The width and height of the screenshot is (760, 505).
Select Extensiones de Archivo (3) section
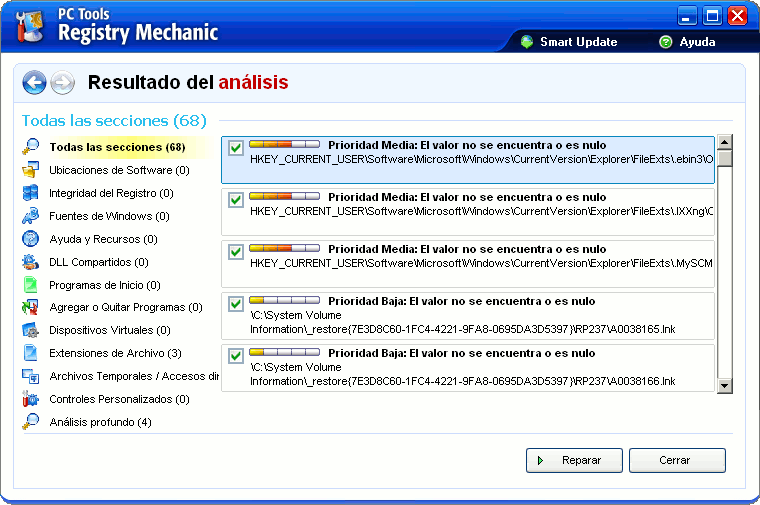(115, 353)
